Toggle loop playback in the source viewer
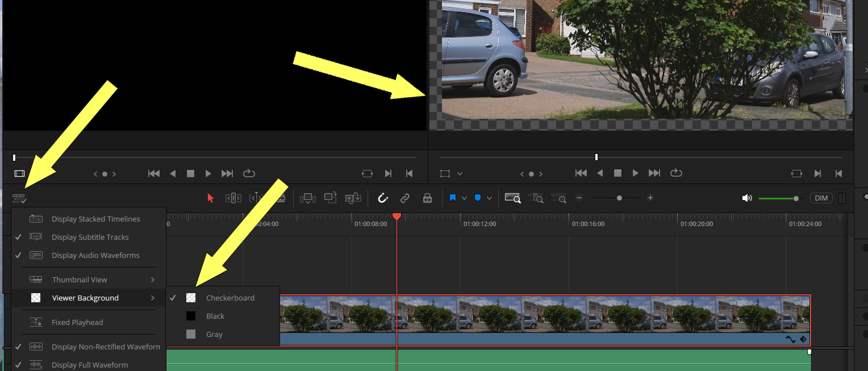 249,173
